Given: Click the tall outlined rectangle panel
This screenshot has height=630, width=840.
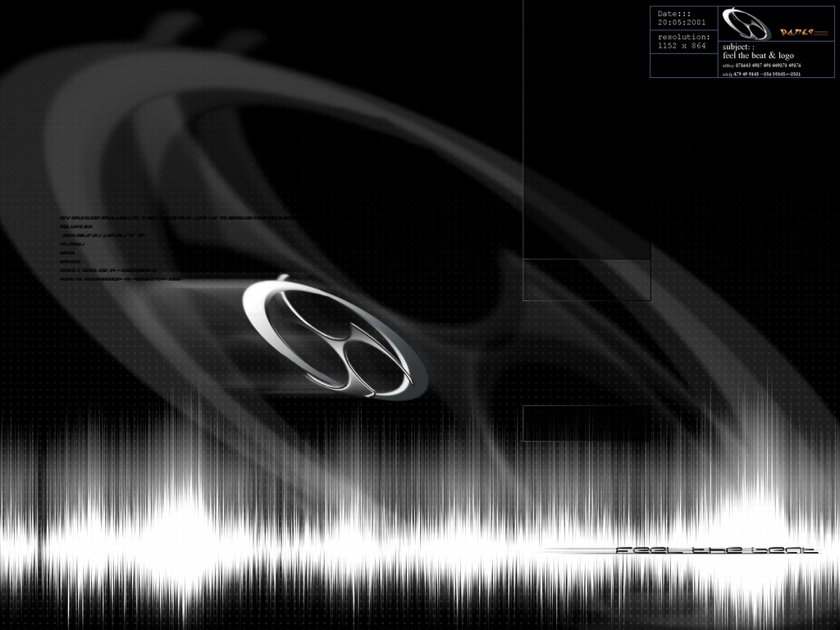Looking at the screenshot, I should pyautogui.click(x=587, y=131).
